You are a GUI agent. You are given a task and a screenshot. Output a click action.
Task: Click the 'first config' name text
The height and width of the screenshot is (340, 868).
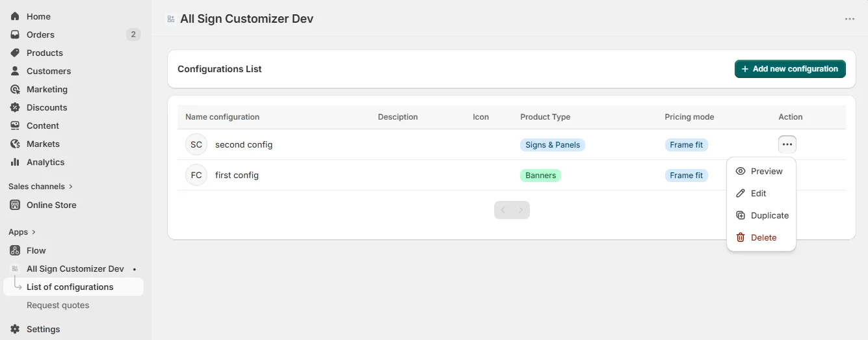[x=237, y=175]
